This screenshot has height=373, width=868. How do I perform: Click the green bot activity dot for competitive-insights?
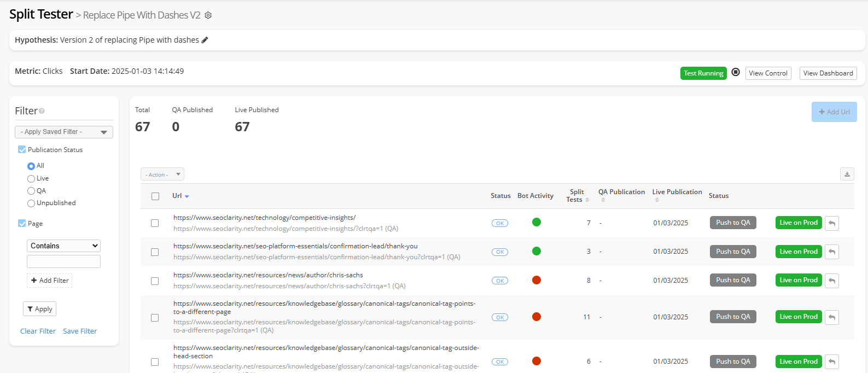pyautogui.click(x=536, y=222)
